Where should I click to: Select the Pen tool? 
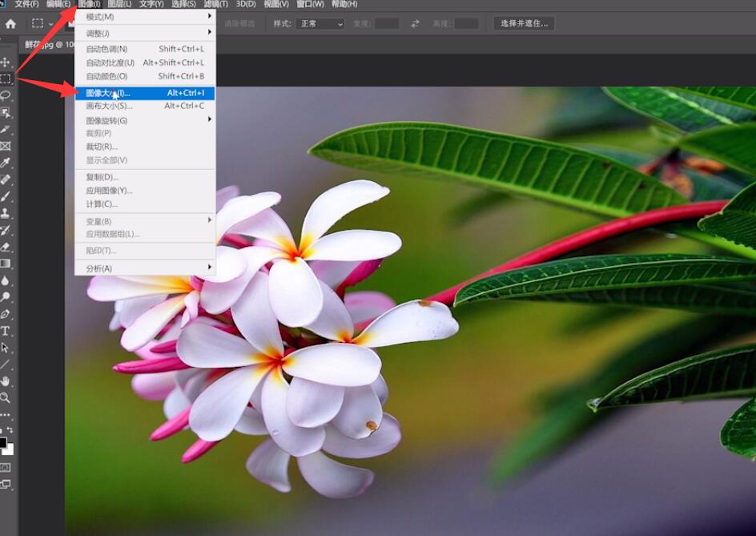point(6,314)
